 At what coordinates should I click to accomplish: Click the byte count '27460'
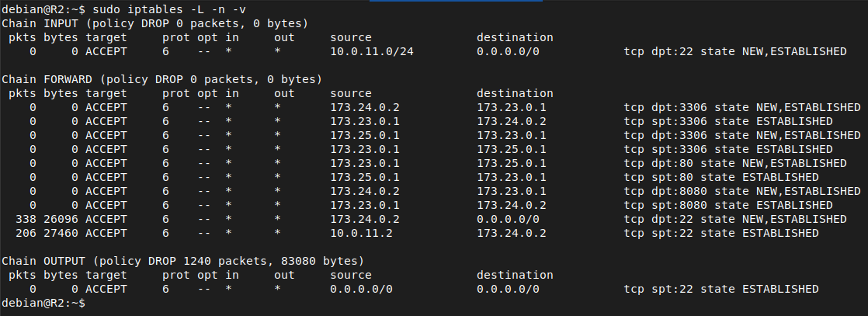[61, 233]
